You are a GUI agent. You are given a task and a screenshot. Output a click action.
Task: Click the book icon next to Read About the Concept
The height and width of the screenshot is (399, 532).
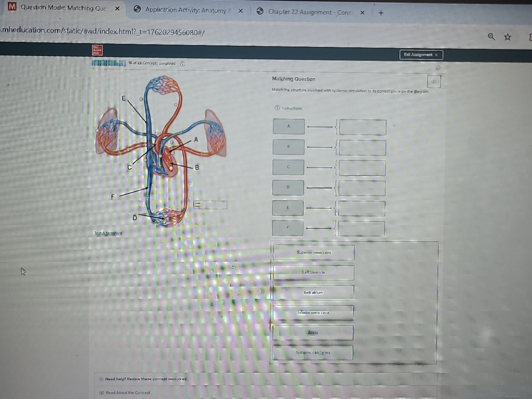click(x=101, y=392)
